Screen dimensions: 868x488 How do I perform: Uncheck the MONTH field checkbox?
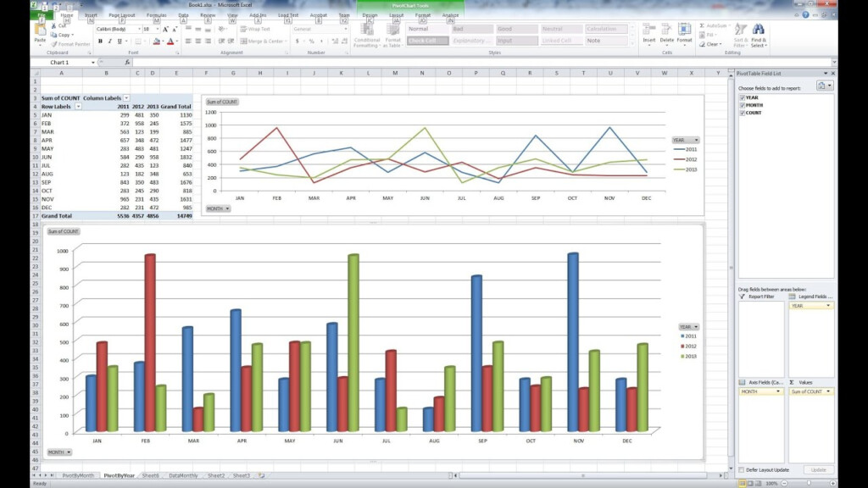(743, 105)
